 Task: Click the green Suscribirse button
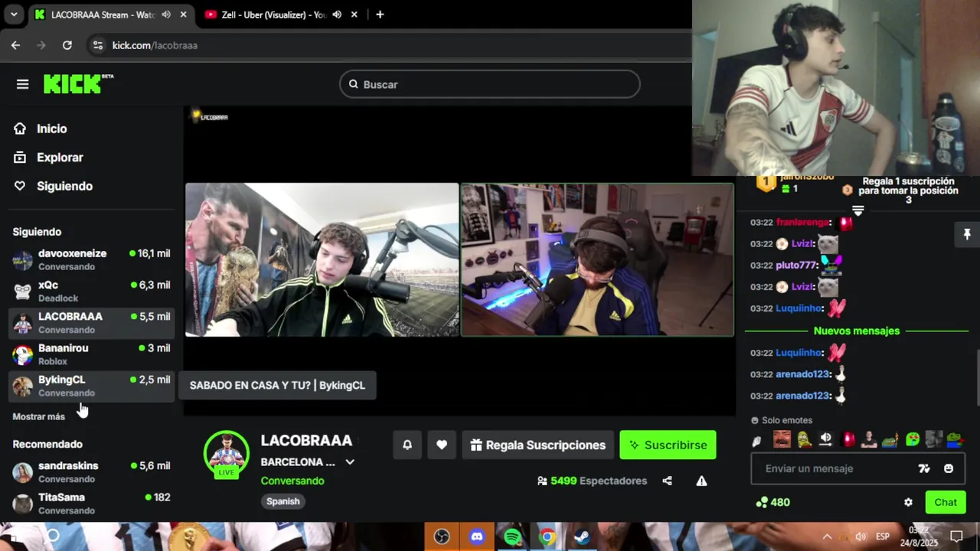point(668,445)
